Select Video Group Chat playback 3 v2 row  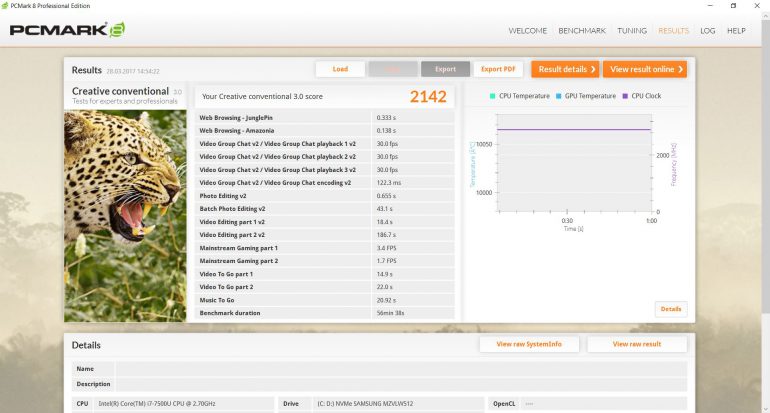point(325,170)
